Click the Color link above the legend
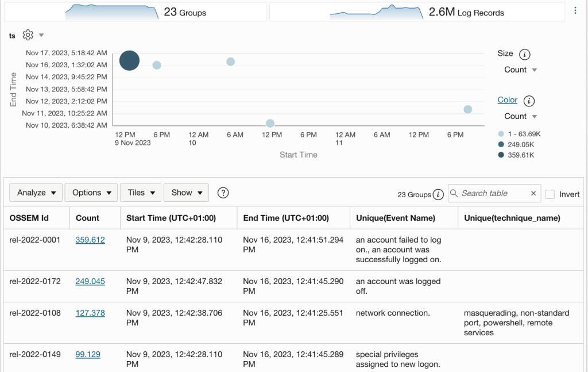This screenshot has height=372, width=588. pyautogui.click(x=507, y=99)
